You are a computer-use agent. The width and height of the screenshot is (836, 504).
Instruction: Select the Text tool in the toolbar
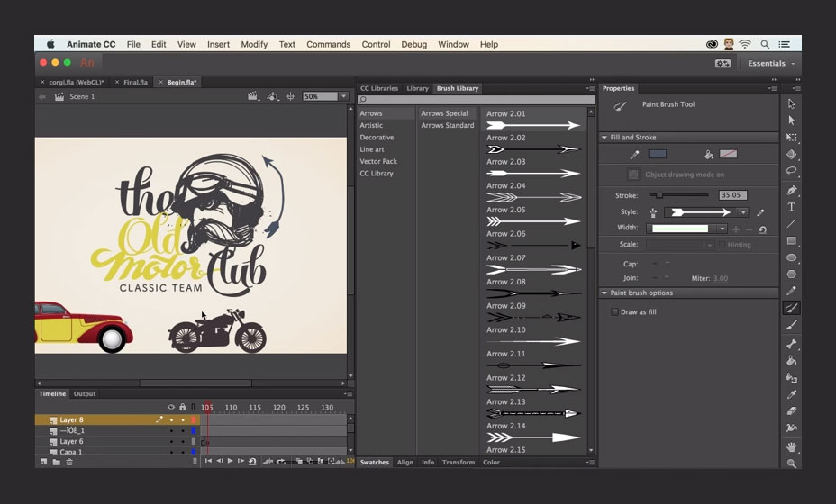pos(791,207)
